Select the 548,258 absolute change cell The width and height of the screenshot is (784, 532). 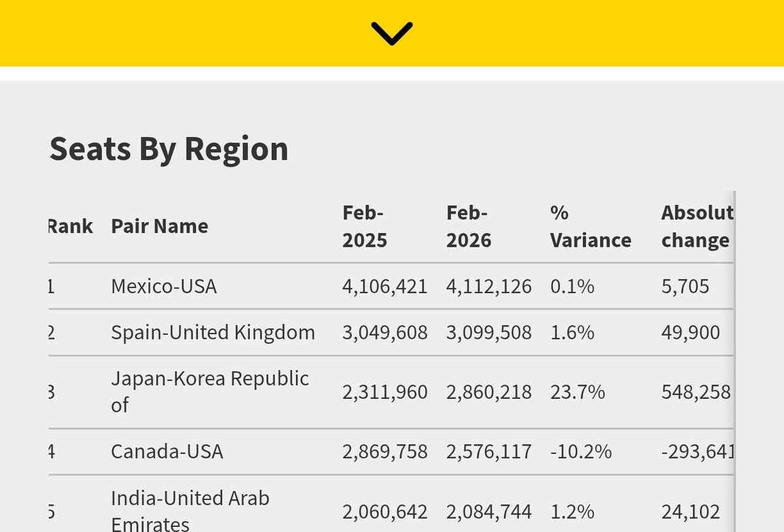coord(696,392)
